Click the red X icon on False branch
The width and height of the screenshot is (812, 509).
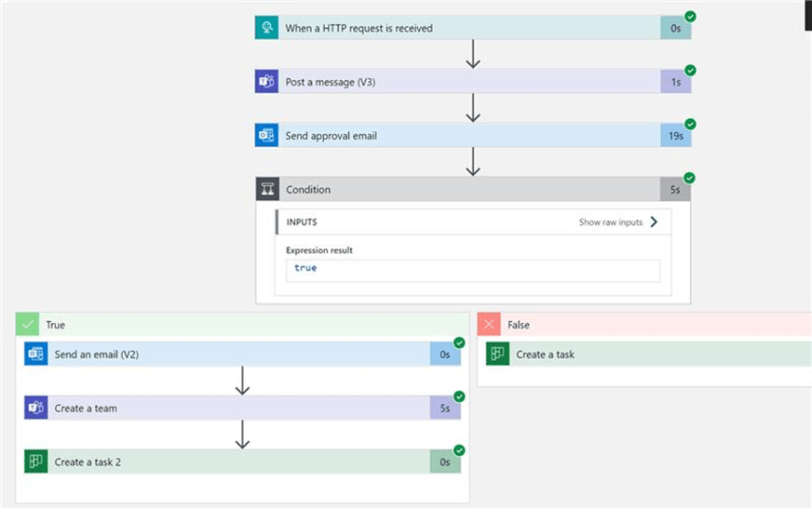489,325
